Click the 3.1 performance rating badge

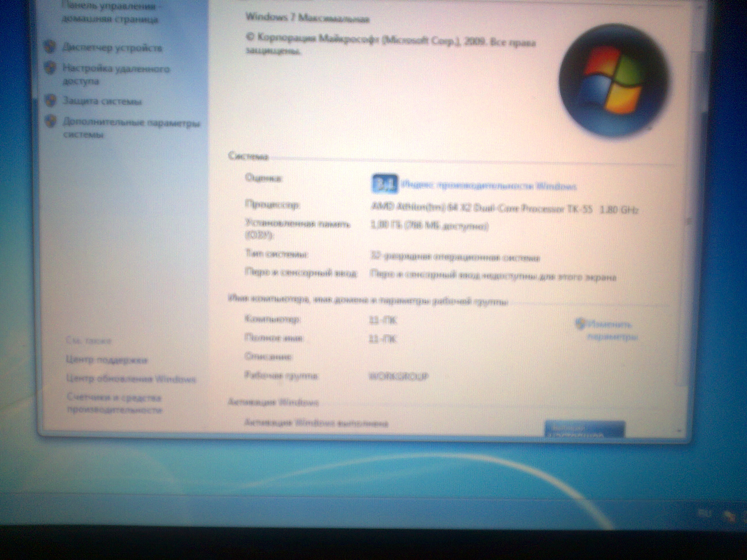(x=385, y=184)
